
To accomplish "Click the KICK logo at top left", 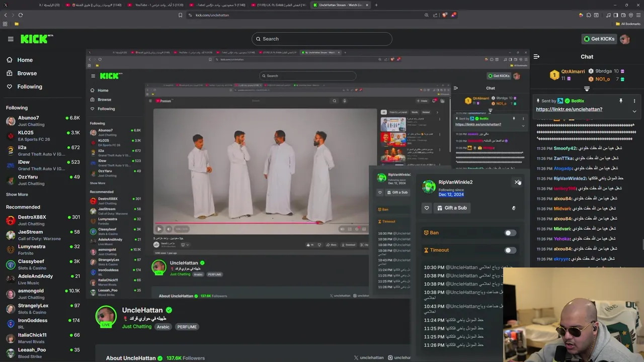I will [x=36, y=39].
